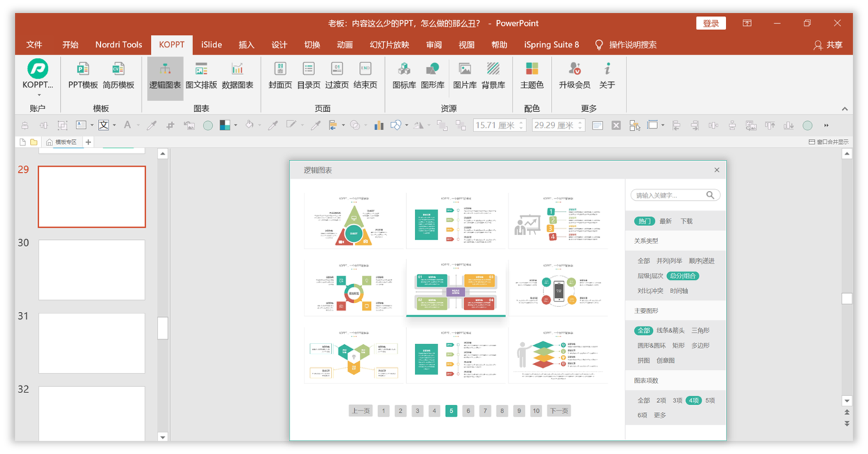Click green circle swatch at toolbar right end
The image size is (868, 454).
807,125
